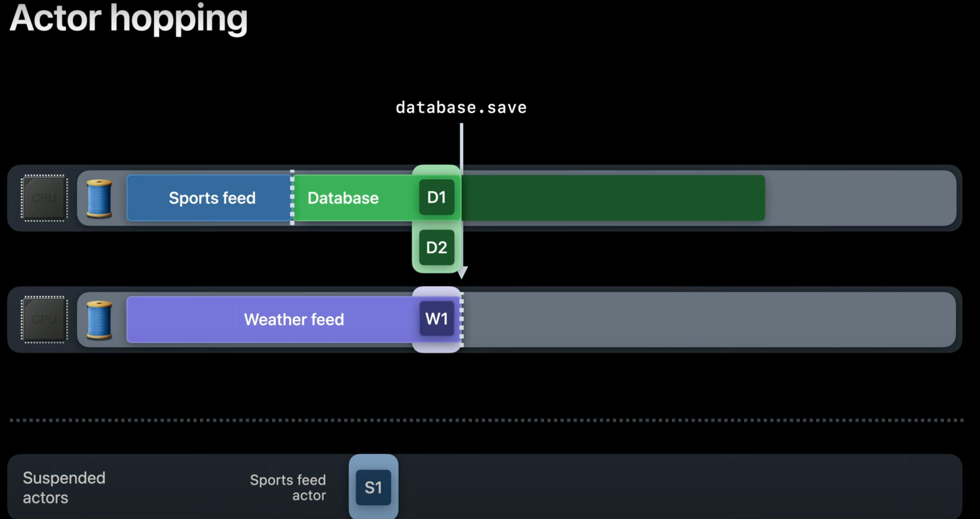This screenshot has width=980, height=519.
Task: Click the CPU chip icon in top row
Action: pyautogui.click(x=44, y=198)
